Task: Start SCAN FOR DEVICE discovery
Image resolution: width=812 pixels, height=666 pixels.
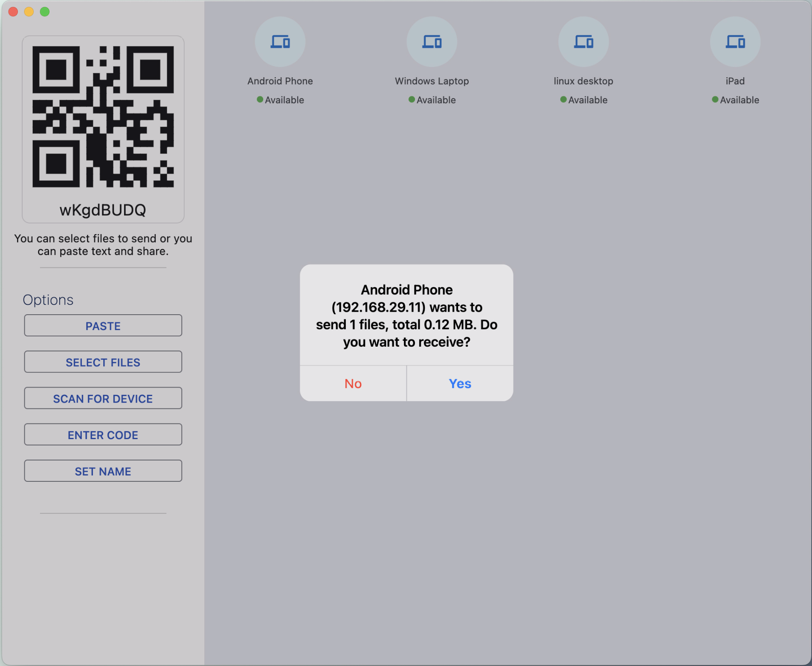Action: click(x=103, y=398)
